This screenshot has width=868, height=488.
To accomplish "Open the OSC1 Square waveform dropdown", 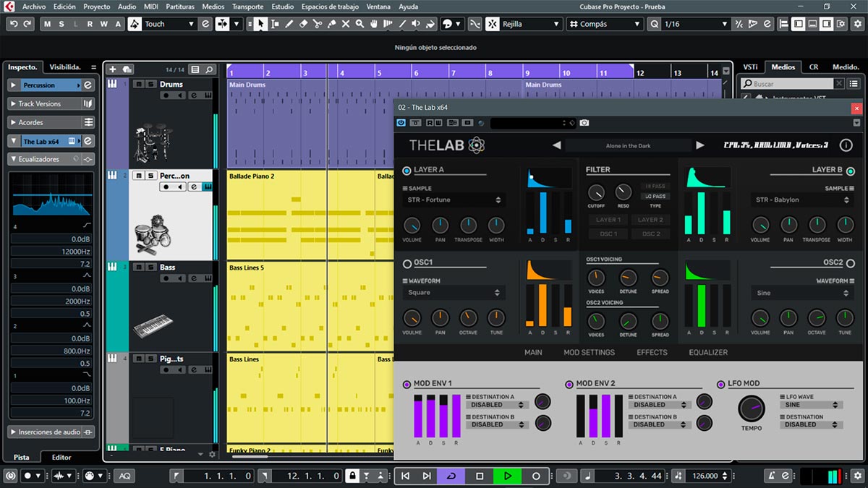I will pos(454,293).
